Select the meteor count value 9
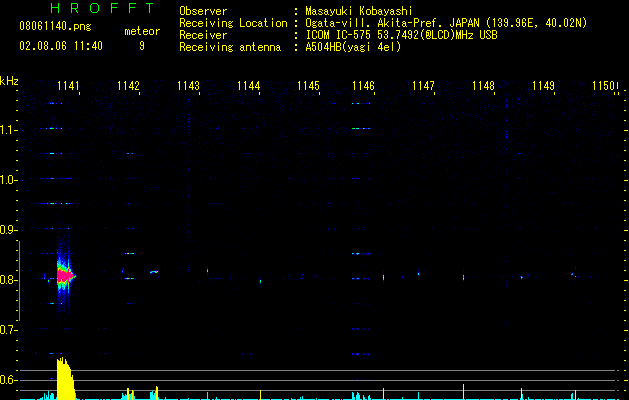Viewport: 629px width, 400px height. tap(142, 46)
